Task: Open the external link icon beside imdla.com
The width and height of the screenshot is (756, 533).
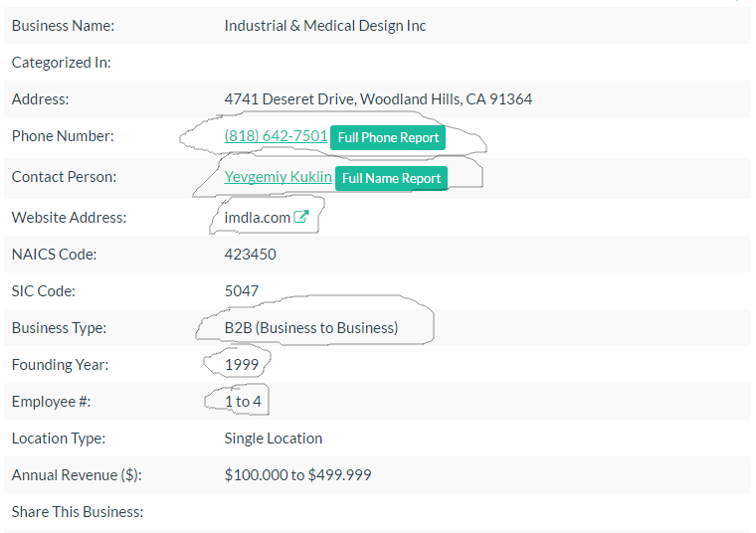Action: (300, 217)
